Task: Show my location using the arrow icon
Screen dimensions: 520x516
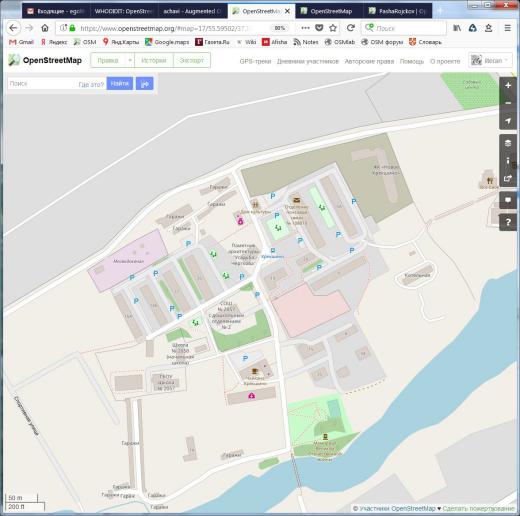Action: coord(508,121)
